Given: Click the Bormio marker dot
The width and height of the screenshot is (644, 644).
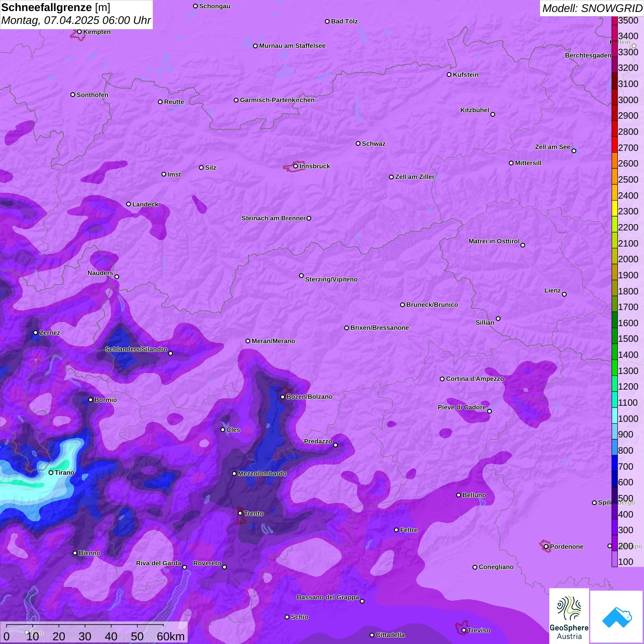Looking at the screenshot, I should (x=91, y=400).
